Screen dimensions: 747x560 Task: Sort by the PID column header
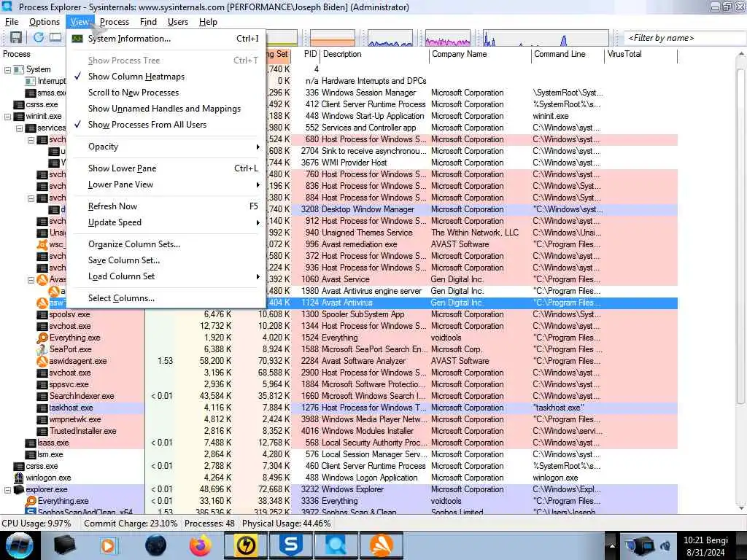pyautogui.click(x=310, y=54)
